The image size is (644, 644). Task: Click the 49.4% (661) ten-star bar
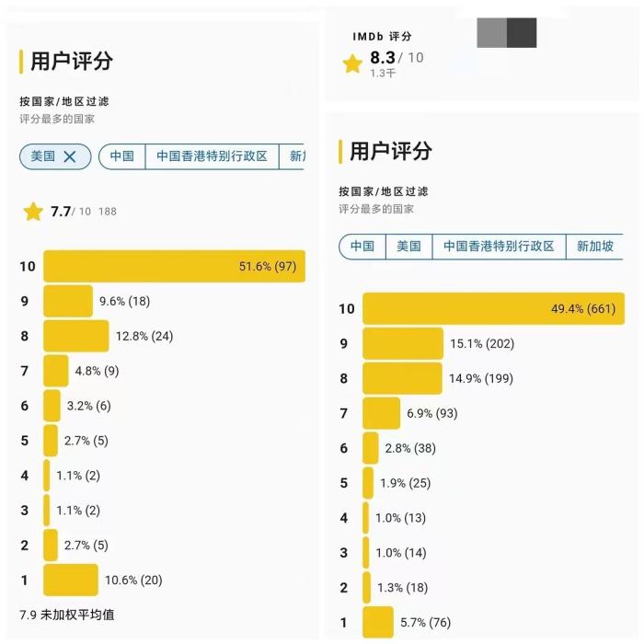pos(493,309)
